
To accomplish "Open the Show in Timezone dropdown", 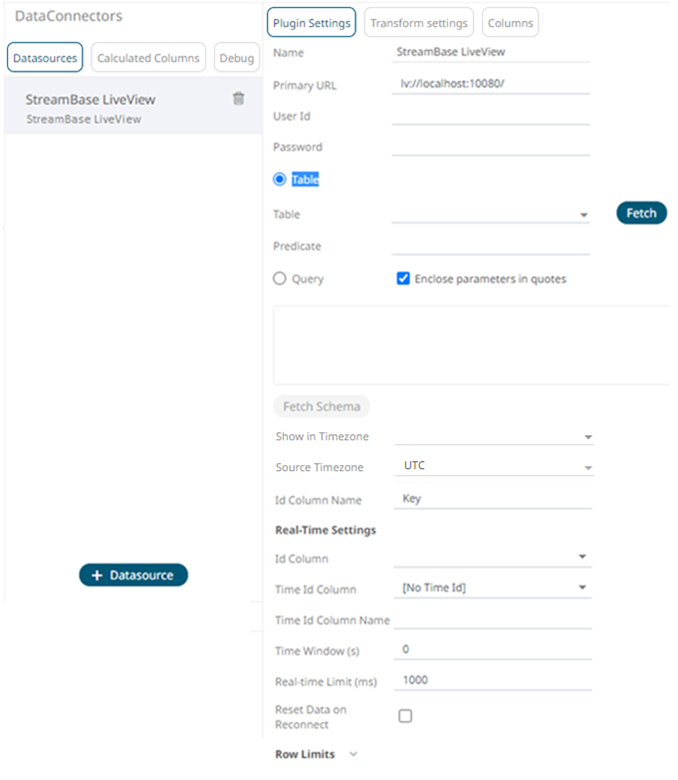I will point(494,437).
